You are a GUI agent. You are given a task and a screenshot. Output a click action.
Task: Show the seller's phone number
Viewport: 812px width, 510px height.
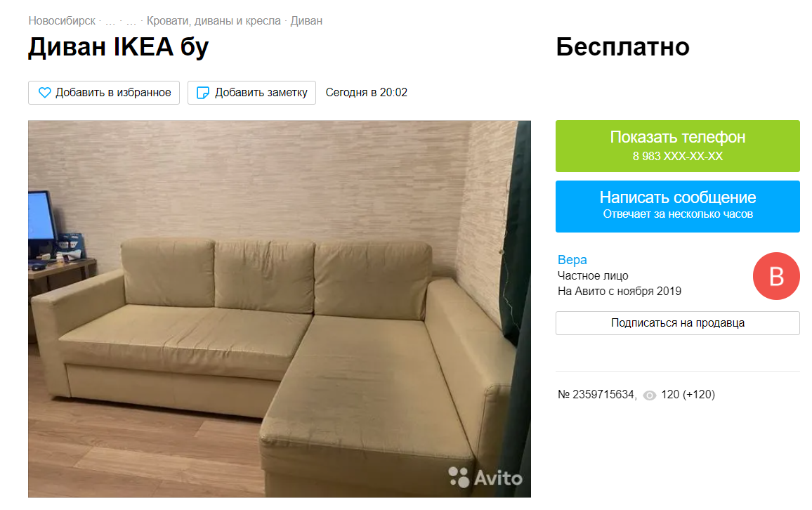677,146
